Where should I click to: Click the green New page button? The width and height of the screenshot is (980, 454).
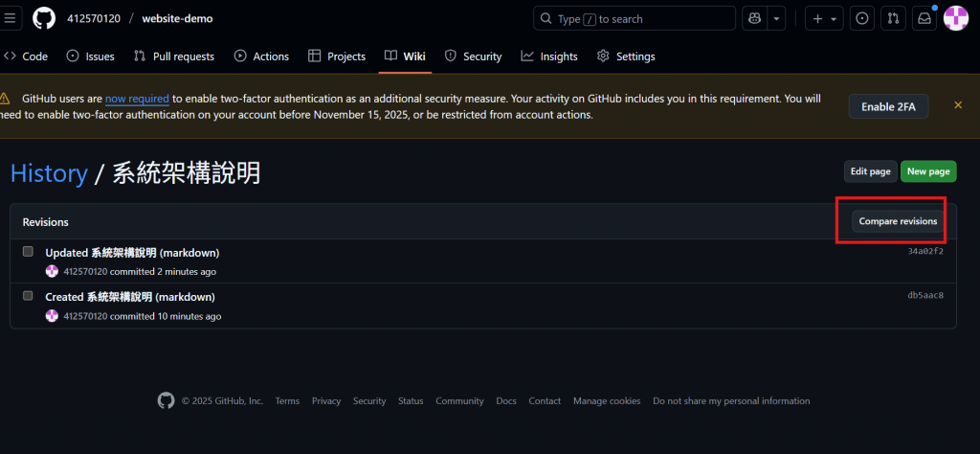click(x=928, y=171)
